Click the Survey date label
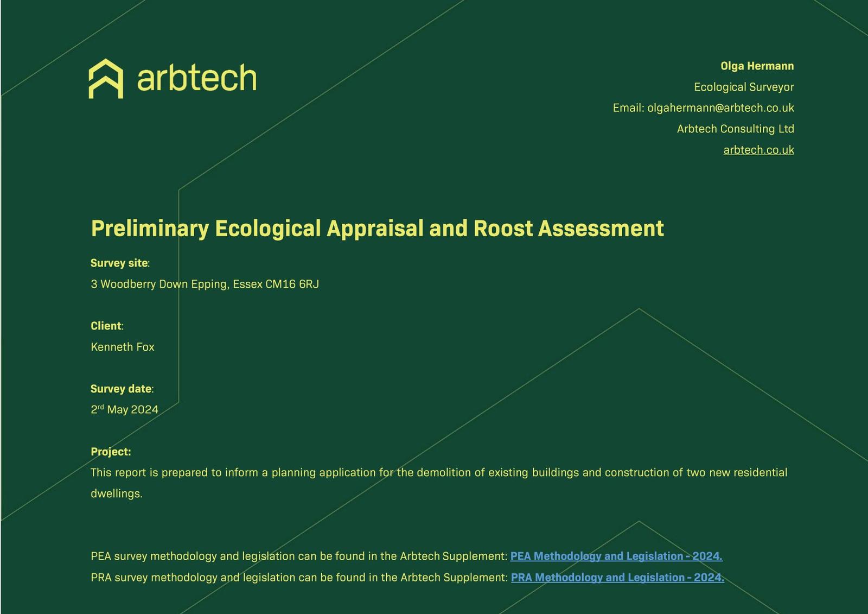 (x=122, y=389)
